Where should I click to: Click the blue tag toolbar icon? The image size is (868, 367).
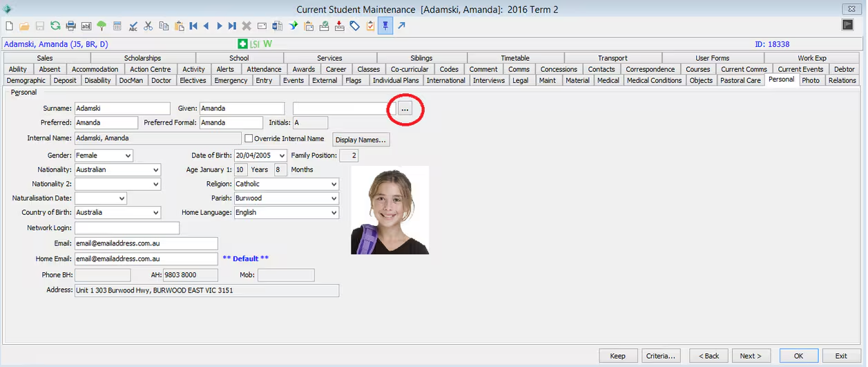[x=355, y=26]
